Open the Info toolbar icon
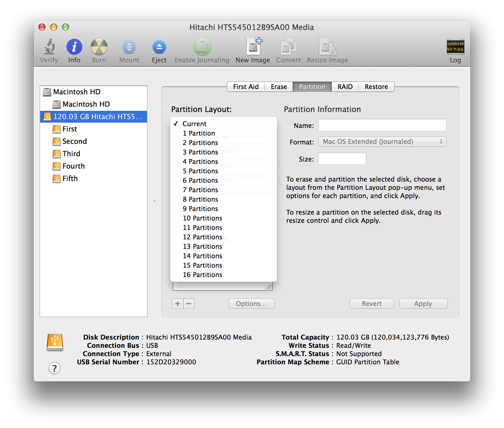 click(x=74, y=47)
